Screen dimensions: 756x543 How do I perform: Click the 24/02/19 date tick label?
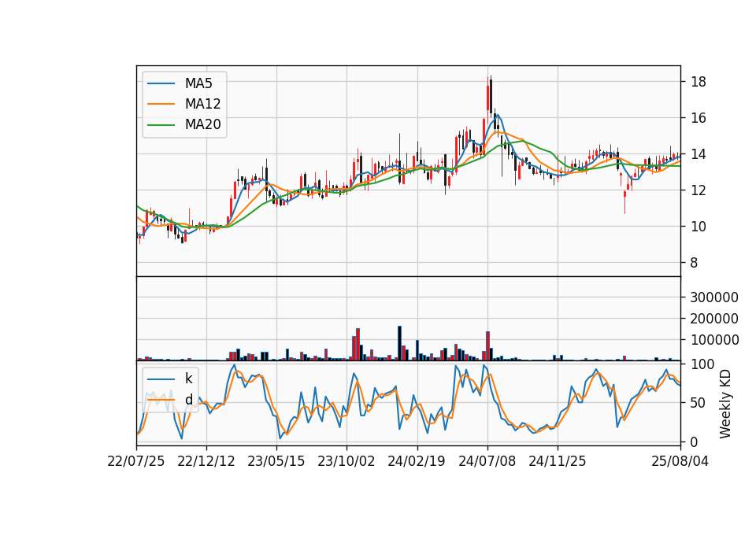pyautogui.click(x=417, y=461)
